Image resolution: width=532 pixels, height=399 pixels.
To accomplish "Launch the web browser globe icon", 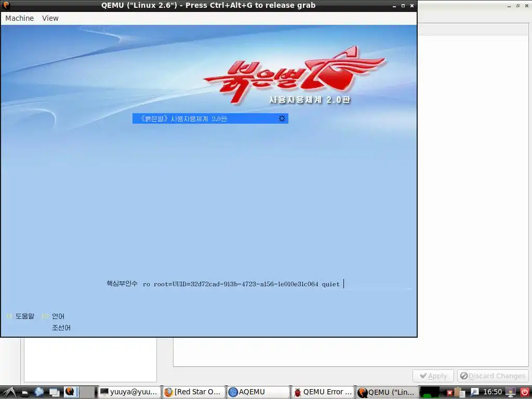I will click(x=39, y=392).
